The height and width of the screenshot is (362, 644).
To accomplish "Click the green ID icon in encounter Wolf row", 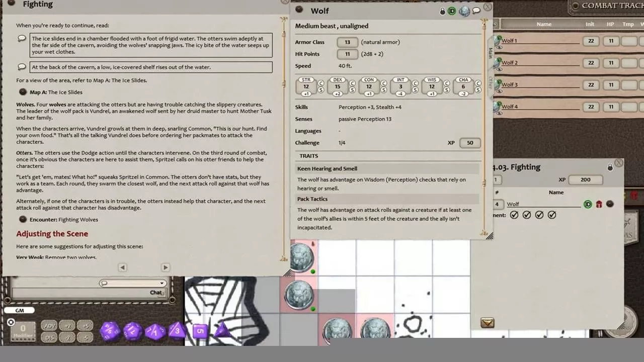I will tap(588, 204).
